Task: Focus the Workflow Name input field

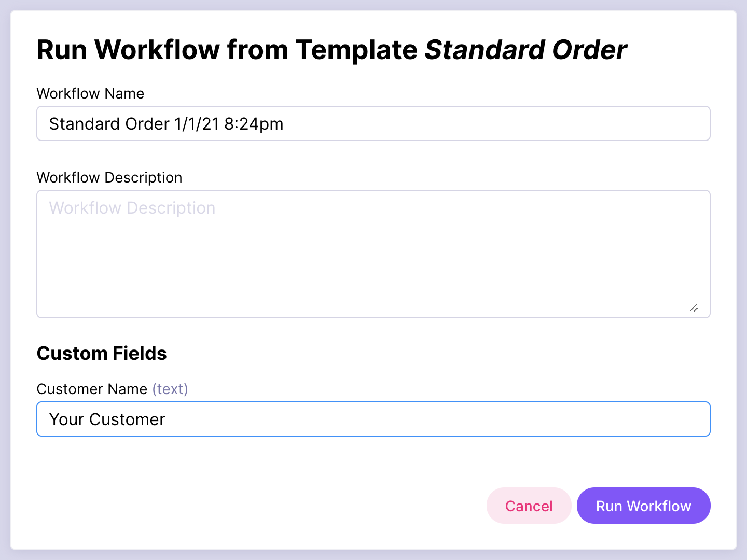Action: click(467, 124)
